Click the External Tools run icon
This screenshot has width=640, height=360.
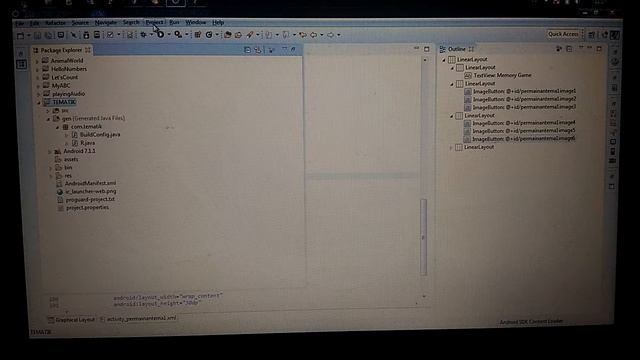pos(178,35)
